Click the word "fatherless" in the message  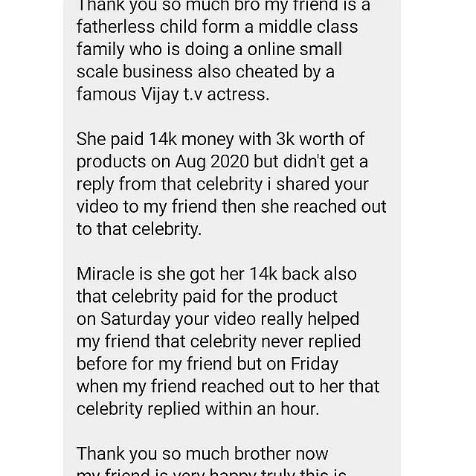click(116, 27)
